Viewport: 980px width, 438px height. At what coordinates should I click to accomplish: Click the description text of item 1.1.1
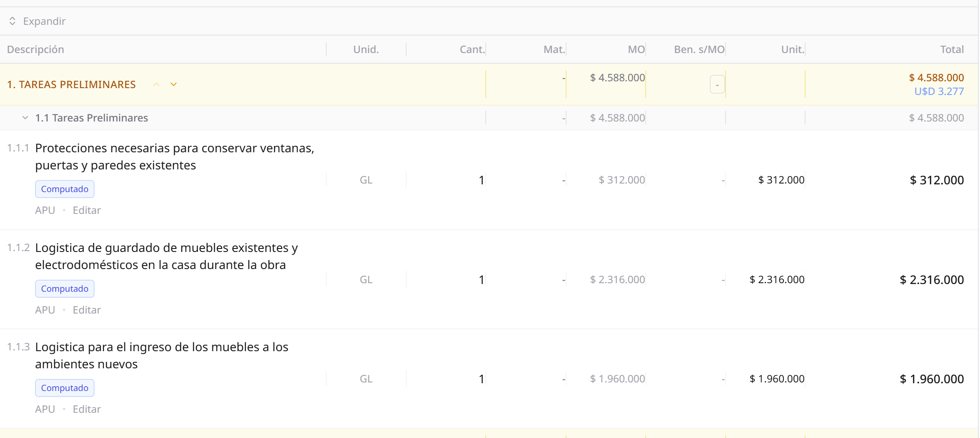174,157
